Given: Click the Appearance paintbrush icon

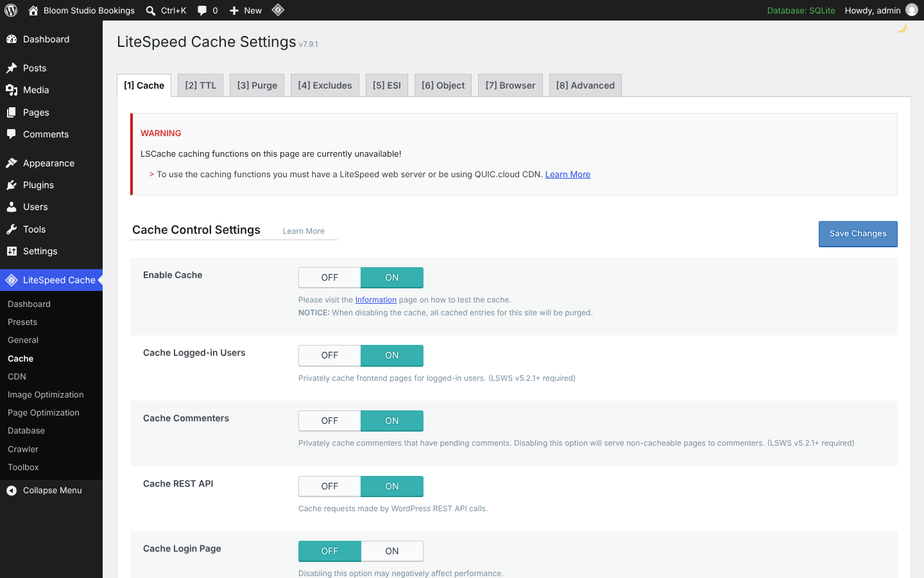Looking at the screenshot, I should [12, 163].
